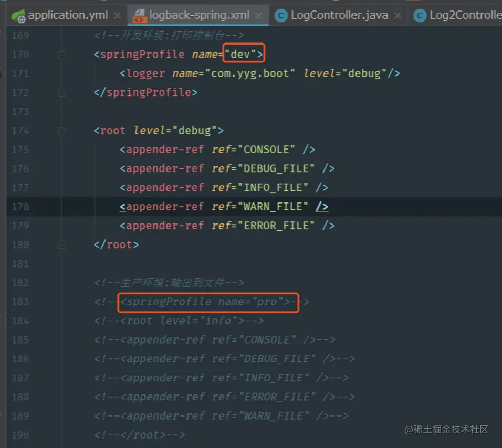Click commented "ERROR_FILE" appender-ref on line 188
The height and width of the screenshot is (448, 502).
(224, 397)
